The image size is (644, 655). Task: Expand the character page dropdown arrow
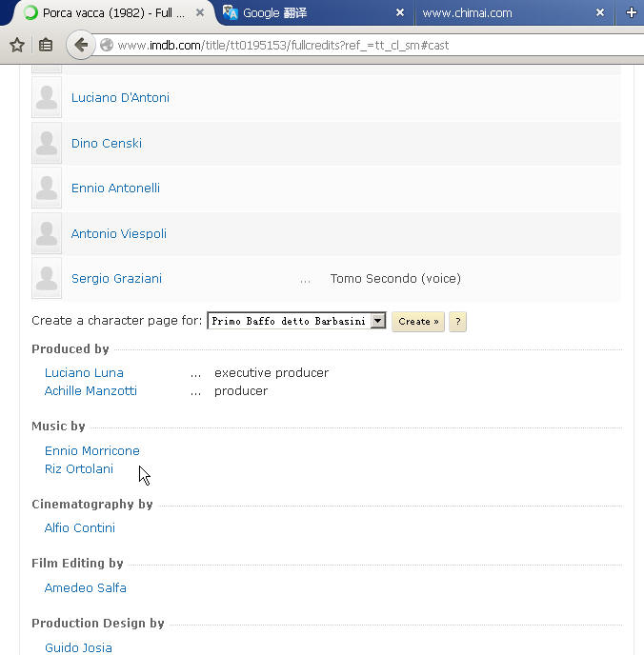378,321
